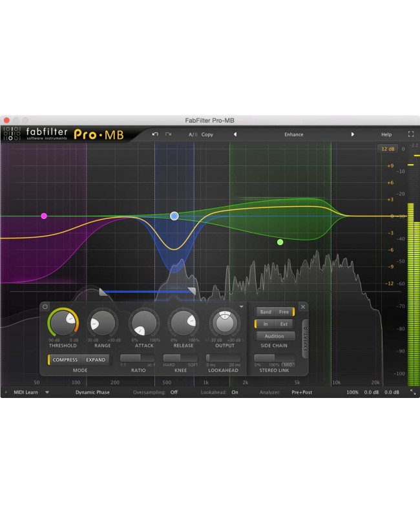Click the MIDI Learn button
The image size is (420, 513).
pos(26,392)
